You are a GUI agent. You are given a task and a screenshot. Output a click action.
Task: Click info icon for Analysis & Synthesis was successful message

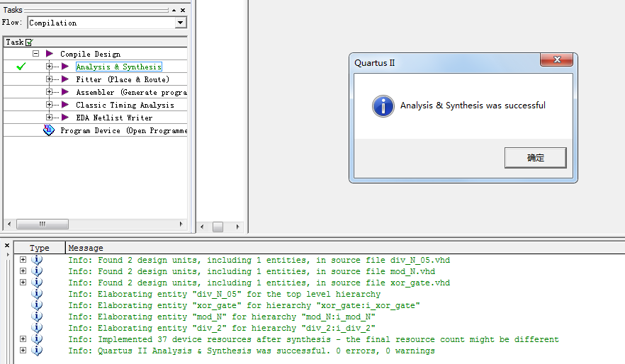pos(37,351)
